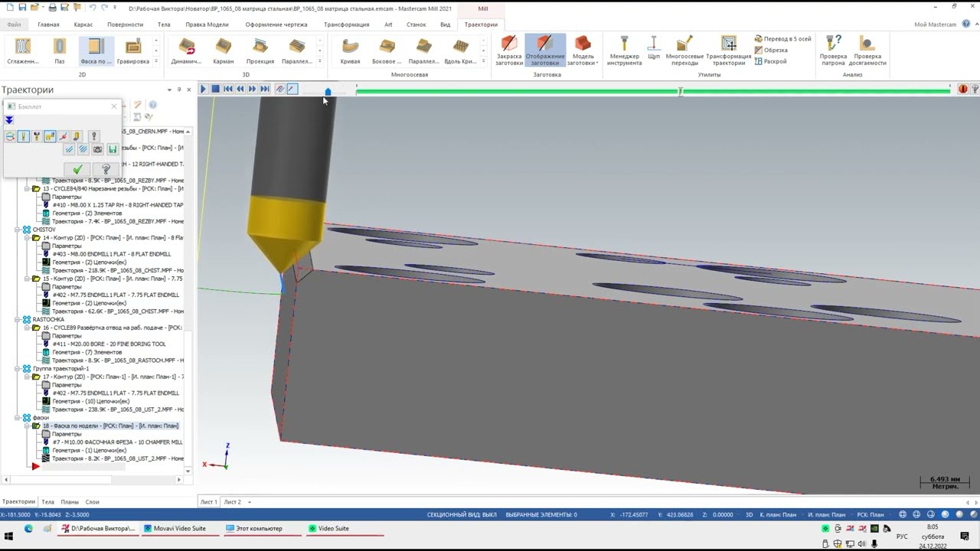Collapse the CHISTOV toolpath group

pos(18,230)
